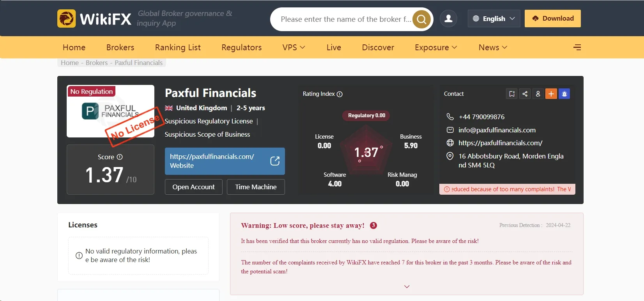Viewport: 644px width, 301px height.
Task: Open the Home navigation tab
Action: [x=74, y=48]
